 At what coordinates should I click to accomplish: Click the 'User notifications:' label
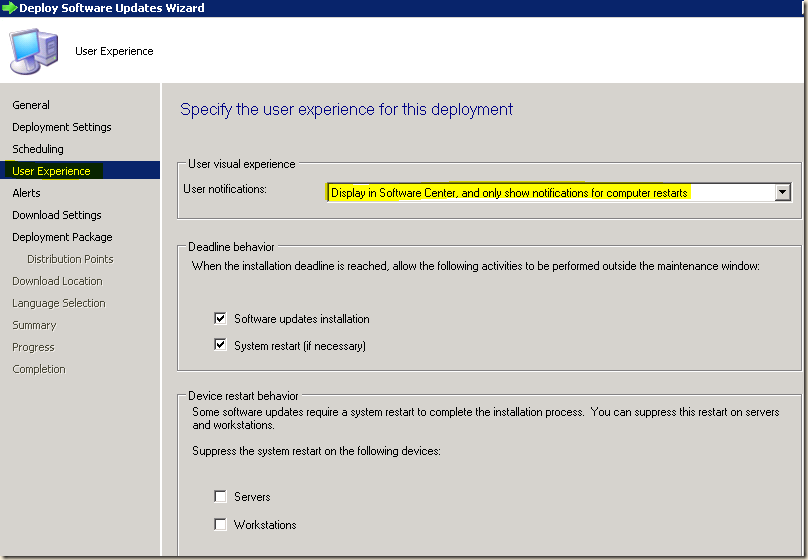tap(225, 189)
